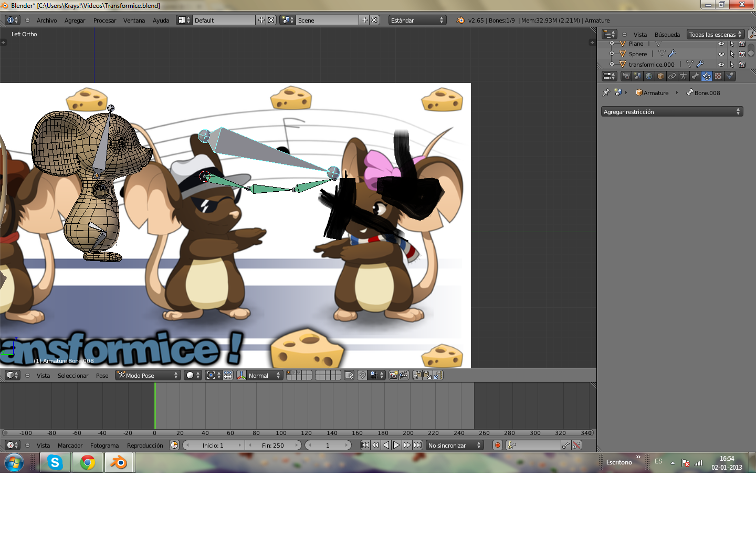This screenshot has height=538, width=756.
Task: Click the play animation button
Action: pos(396,445)
